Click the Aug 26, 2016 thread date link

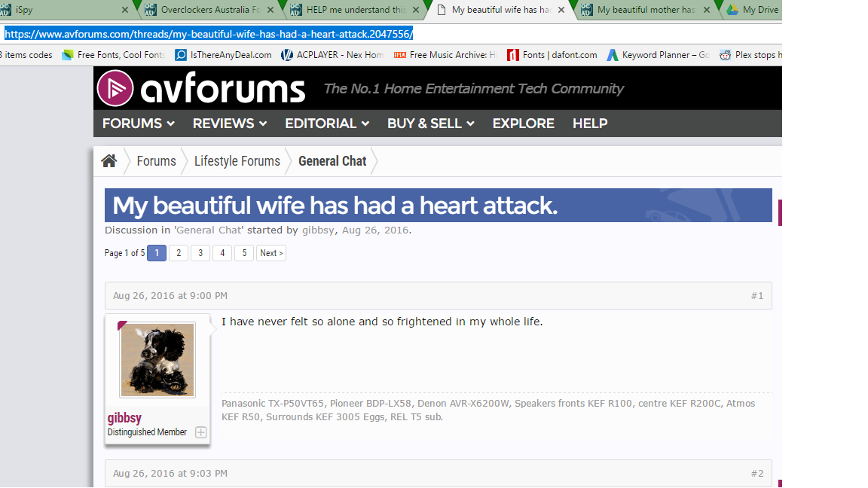tap(375, 230)
